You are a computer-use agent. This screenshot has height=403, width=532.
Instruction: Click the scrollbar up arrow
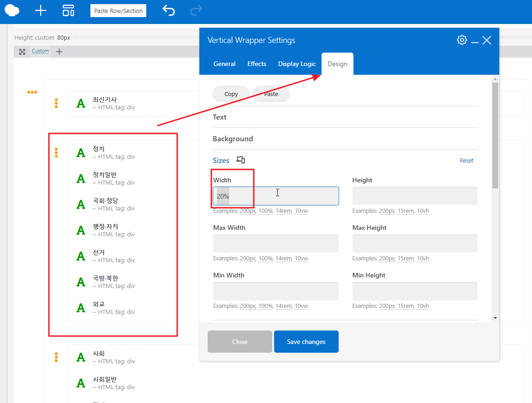click(496, 79)
